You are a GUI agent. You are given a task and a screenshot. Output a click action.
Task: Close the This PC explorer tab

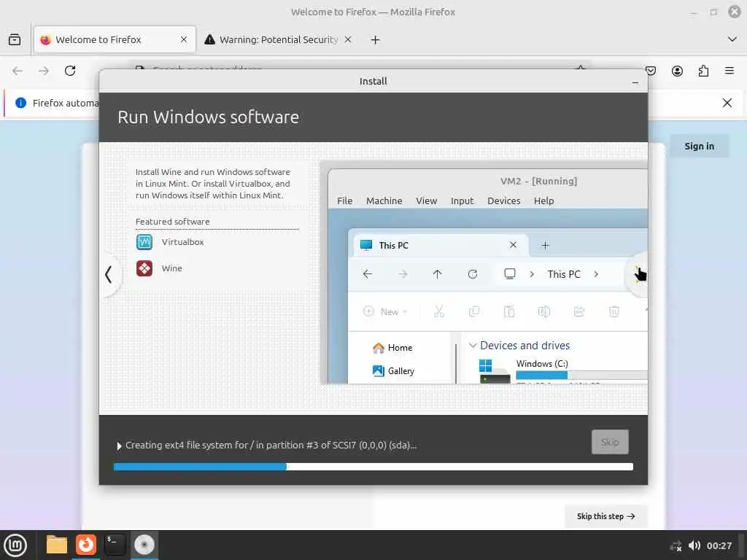[x=513, y=245]
